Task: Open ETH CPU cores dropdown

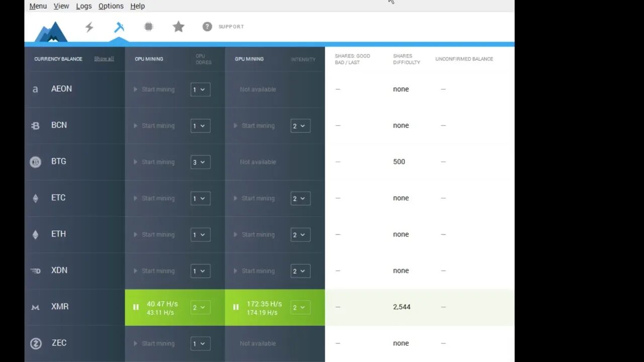Action: [200, 234]
